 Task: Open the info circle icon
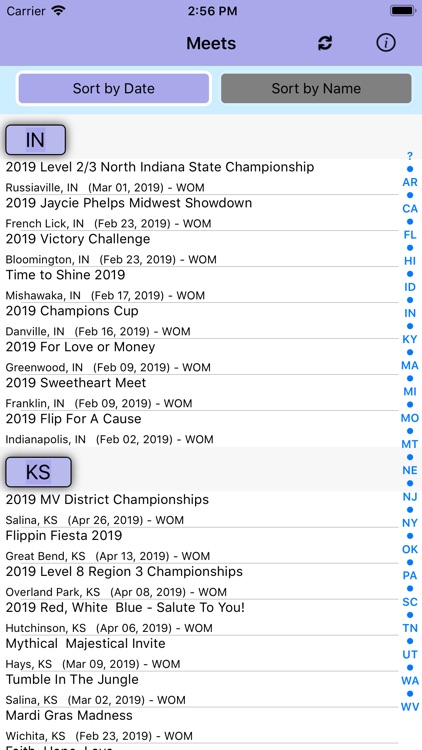pyautogui.click(x=386, y=43)
